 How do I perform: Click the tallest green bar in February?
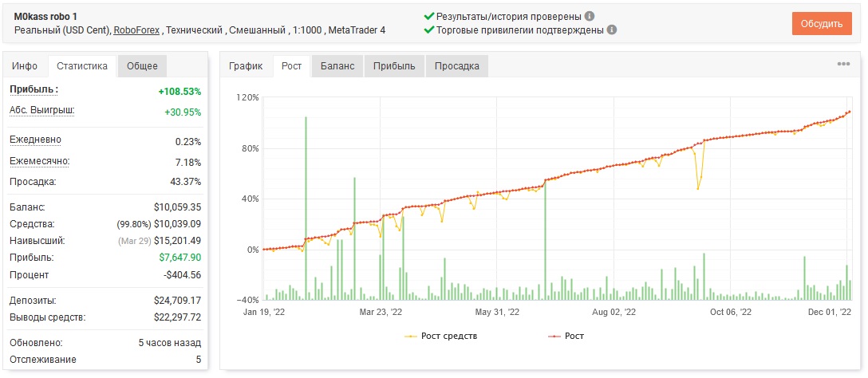[x=306, y=208]
